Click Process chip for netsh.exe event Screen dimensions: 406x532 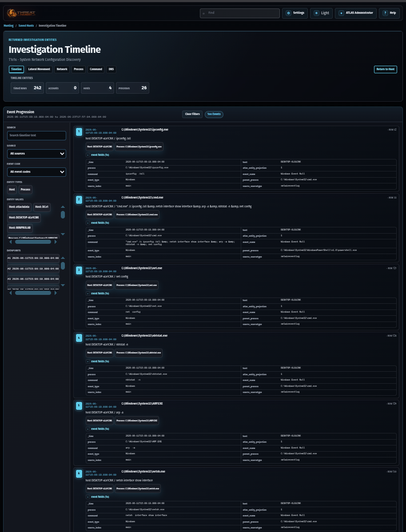pyautogui.click(x=138, y=488)
